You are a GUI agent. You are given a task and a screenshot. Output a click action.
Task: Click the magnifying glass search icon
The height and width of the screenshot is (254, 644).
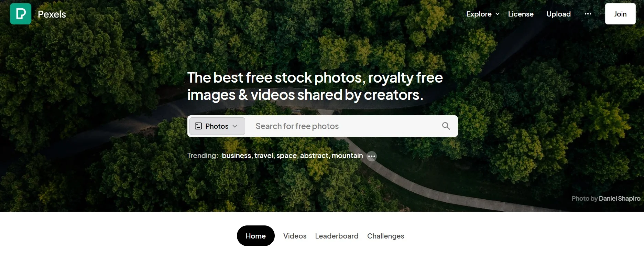tap(446, 126)
